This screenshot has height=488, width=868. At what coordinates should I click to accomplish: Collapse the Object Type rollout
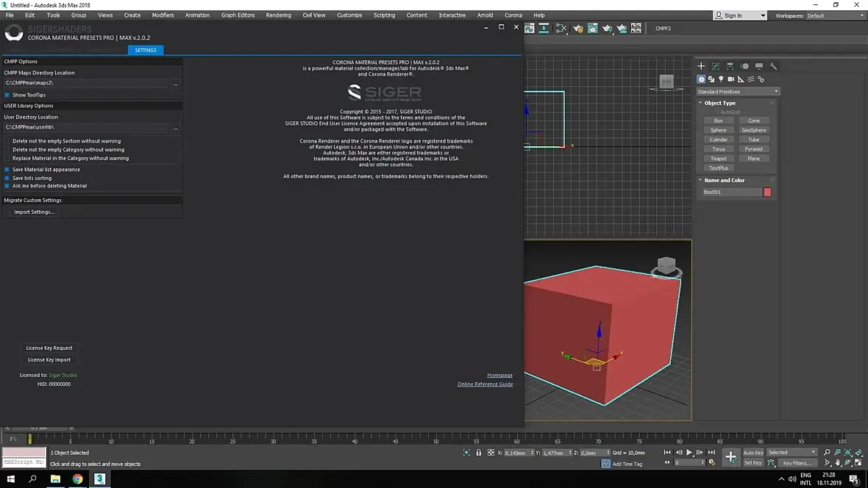point(719,103)
